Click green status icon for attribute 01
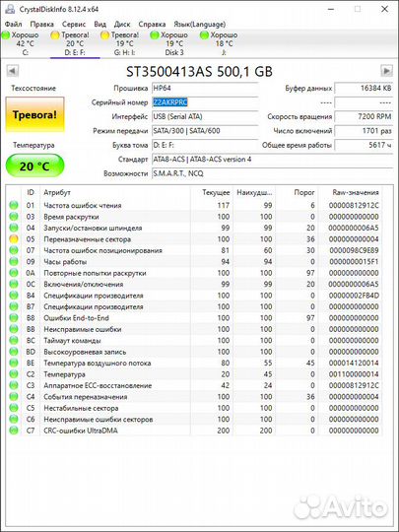The height and width of the screenshot is (532, 399). pyautogui.click(x=14, y=205)
